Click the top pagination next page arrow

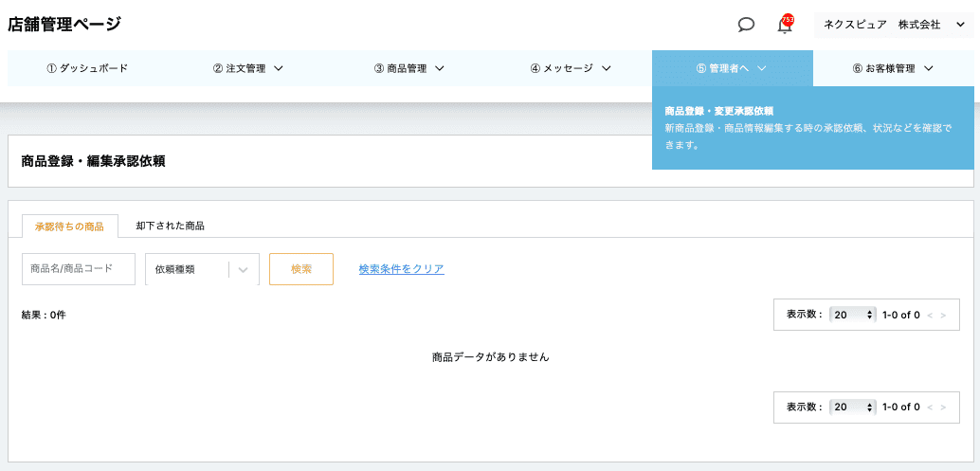(943, 315)
